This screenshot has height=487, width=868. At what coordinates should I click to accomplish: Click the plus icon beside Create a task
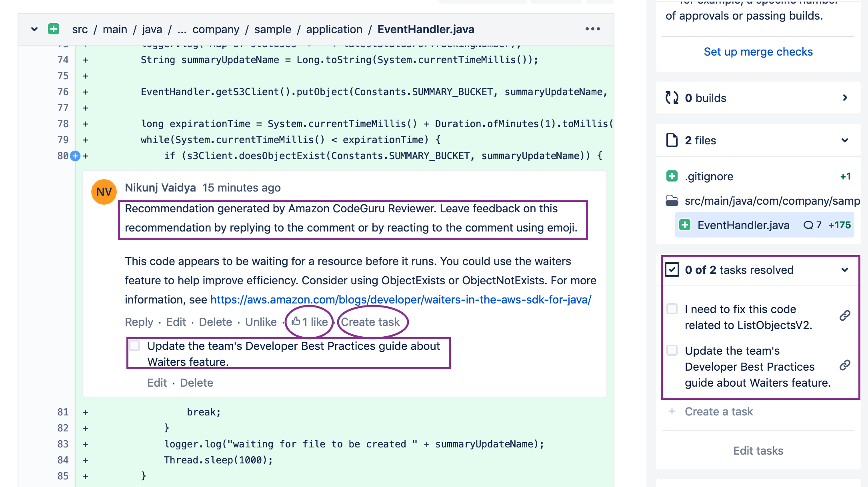coord(672,411)
